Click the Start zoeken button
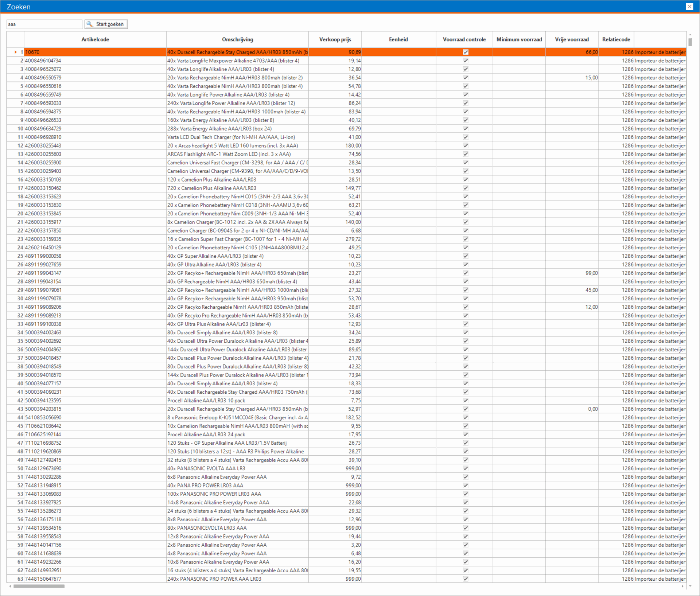This screenshot has width=700, height=596. click(x=106, y=24)
